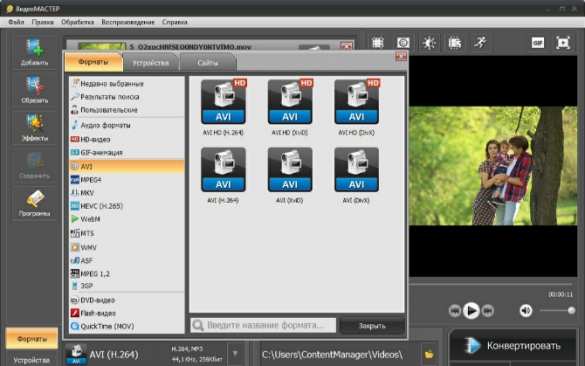Open the brightness enhancement icon above preview

[429, 43]
